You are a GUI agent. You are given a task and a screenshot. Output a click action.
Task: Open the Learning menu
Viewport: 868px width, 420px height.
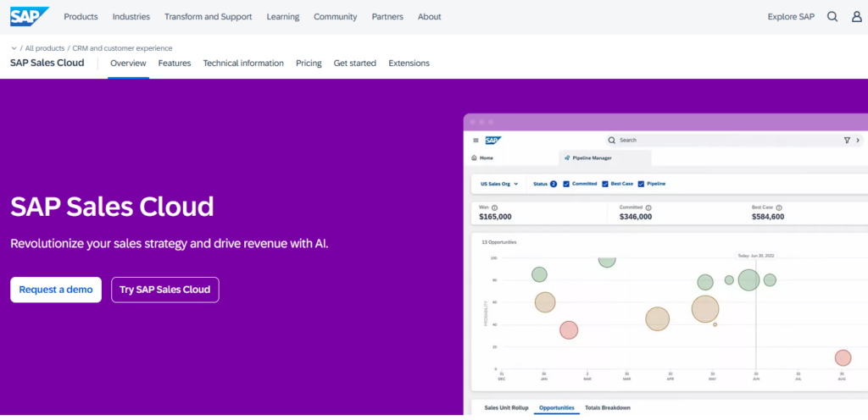click(x=283, y=17)
